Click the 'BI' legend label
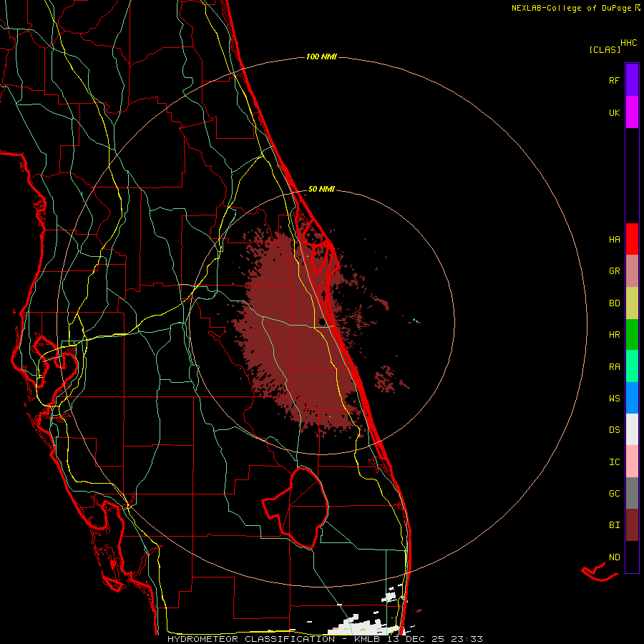The image size is (644, 644). pyautogui.click(x=614, y=525)
